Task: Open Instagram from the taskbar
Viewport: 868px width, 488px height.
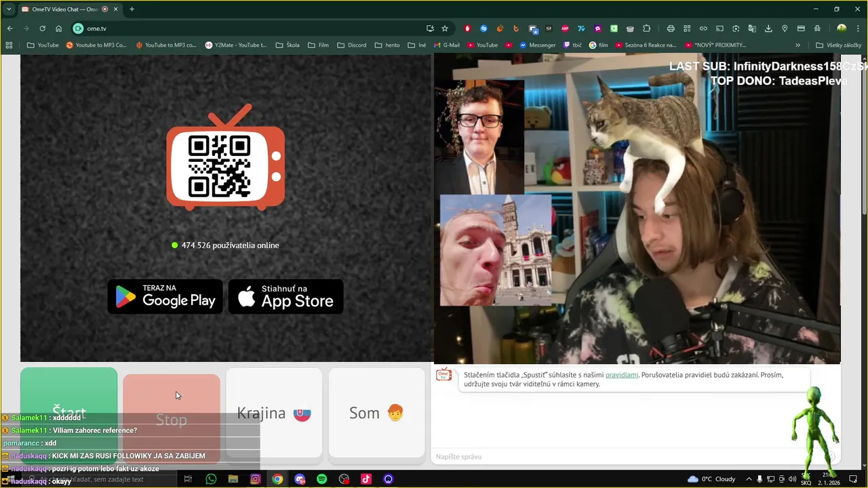Action: pyautogui.click(x=255, y=479)
